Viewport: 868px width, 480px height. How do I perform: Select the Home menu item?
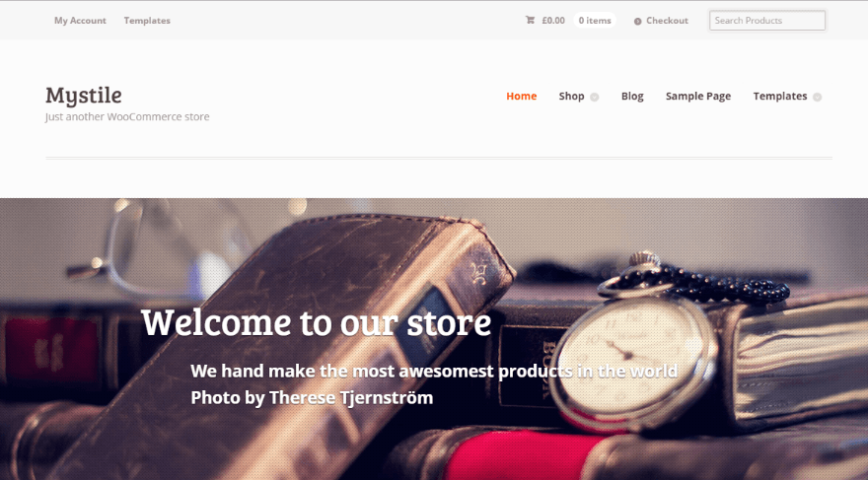(x=522, y=97)
